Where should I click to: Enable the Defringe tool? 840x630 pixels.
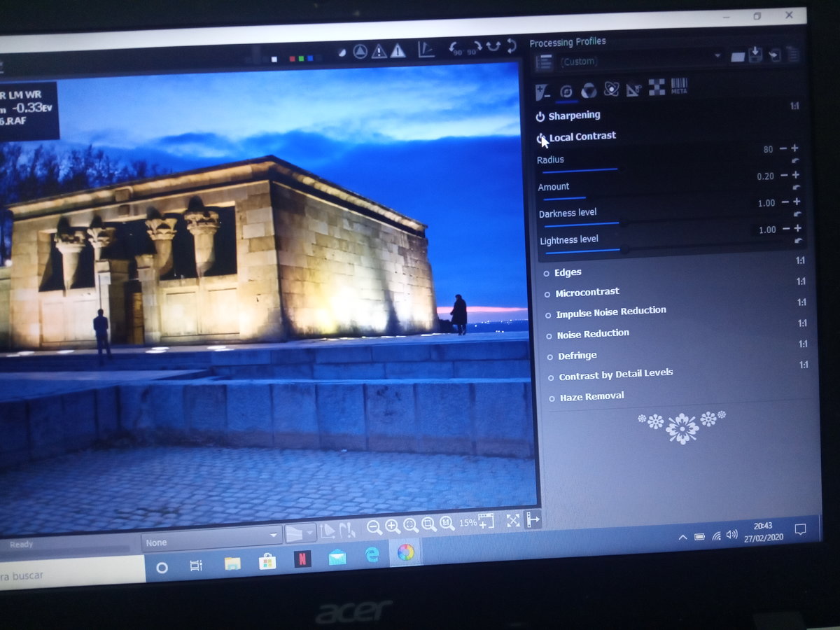549,356
